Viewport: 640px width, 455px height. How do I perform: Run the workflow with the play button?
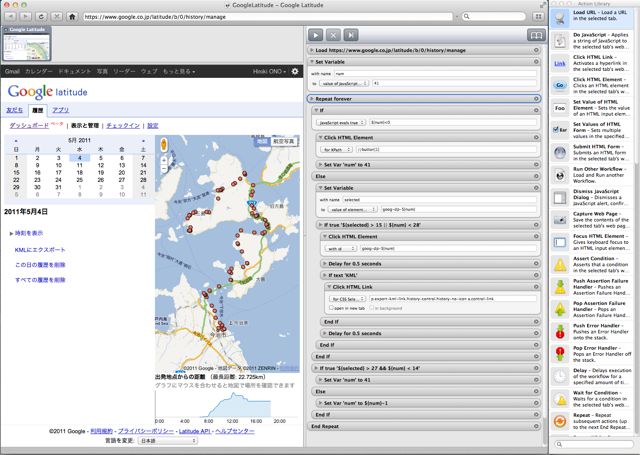coord(316,35)
